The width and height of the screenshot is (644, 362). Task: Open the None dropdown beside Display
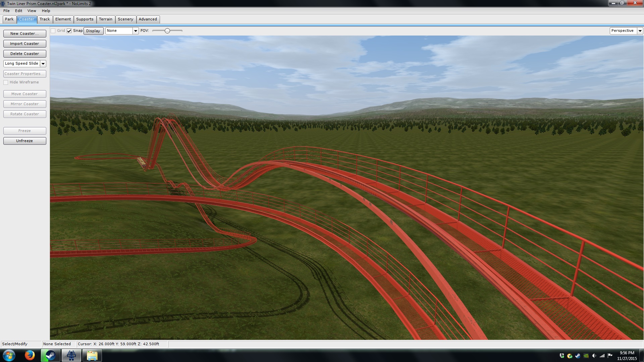click(x=136, y=31)
